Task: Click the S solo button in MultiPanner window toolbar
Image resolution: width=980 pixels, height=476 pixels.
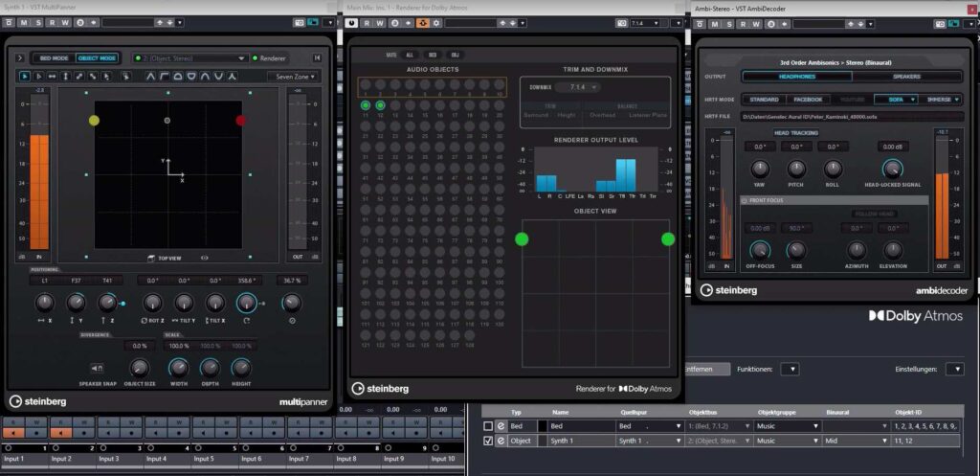Action: click(x=38, y=23)
